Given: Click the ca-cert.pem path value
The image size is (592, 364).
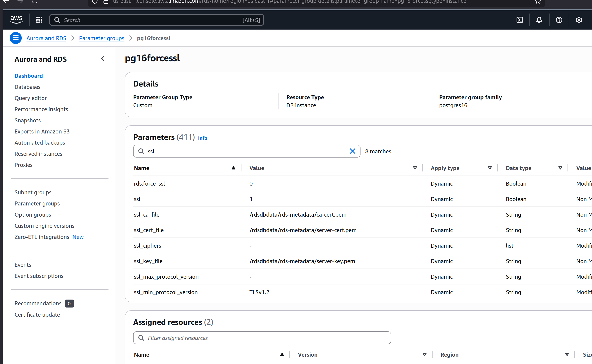Looking at the screenshot, I should pos(298,214).
